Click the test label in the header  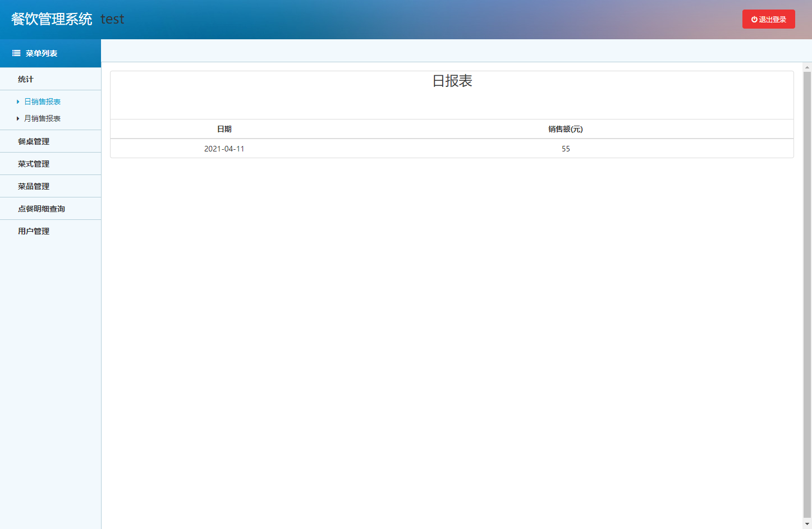(x=112, y=19)
